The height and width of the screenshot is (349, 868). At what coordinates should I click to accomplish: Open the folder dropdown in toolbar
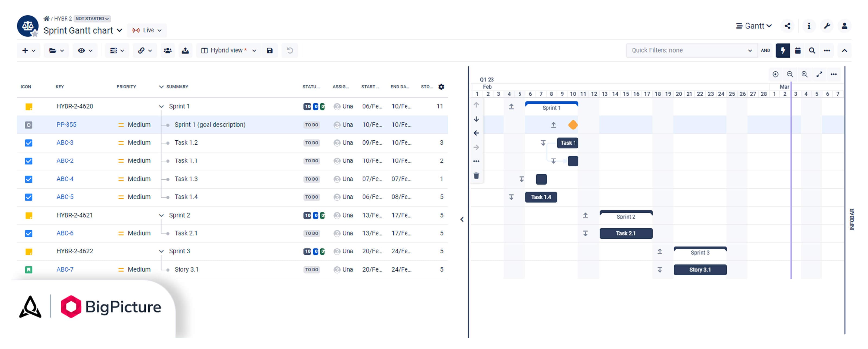point(56,50)
